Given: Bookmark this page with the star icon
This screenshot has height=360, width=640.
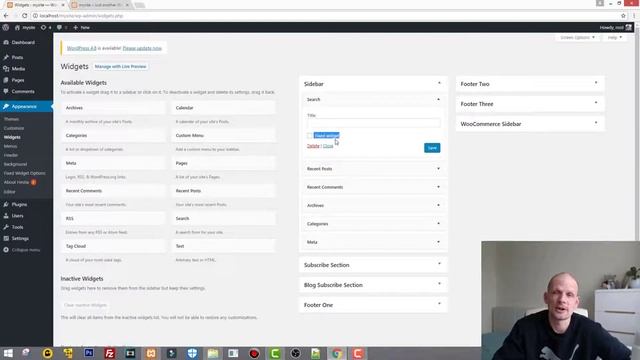Looking at the screenshot, I should (623, 16).
